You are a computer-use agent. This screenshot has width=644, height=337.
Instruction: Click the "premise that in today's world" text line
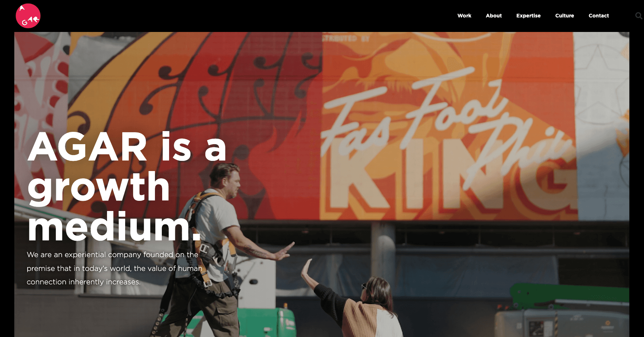click(x=114, y=268)
